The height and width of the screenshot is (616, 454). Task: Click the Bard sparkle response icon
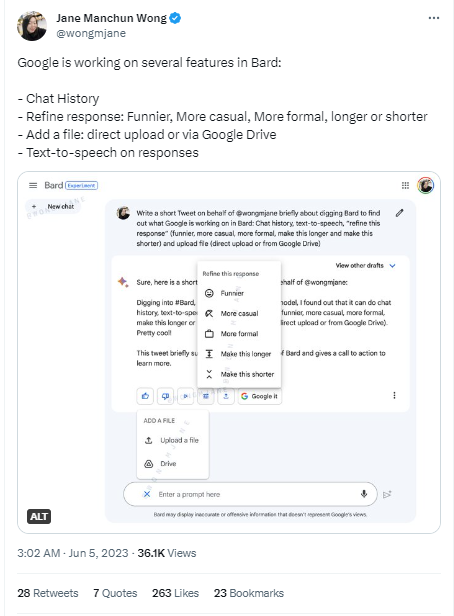coord(123,282)
